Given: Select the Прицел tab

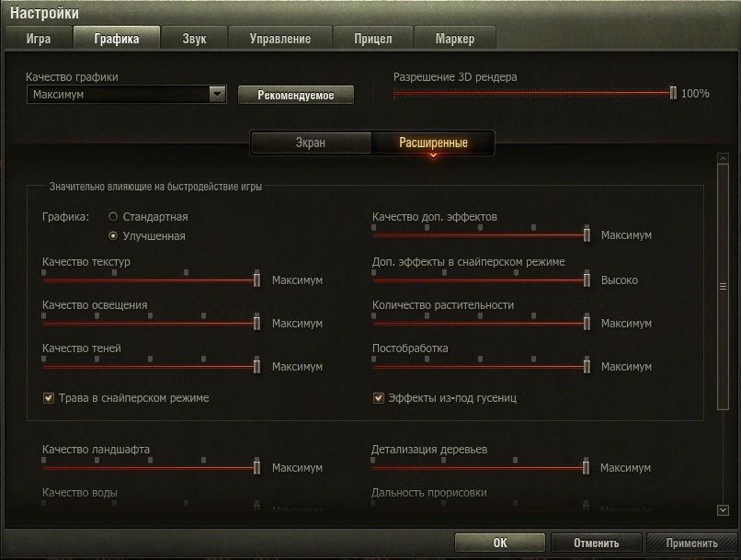Looking at the screenshot, I should (373, 38).
